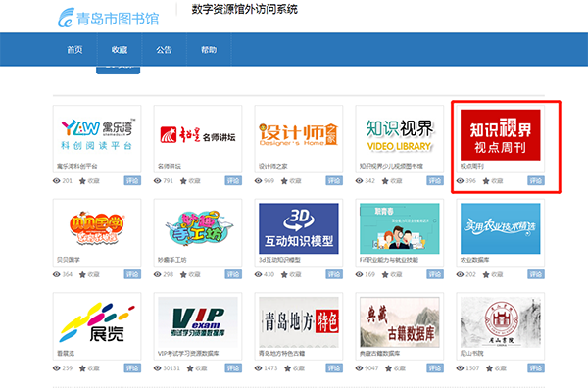This screenshot has width=588, height=391.
Task: Open the 设计师之家 Designer's Home thumbnail
Action: [299, 134]
